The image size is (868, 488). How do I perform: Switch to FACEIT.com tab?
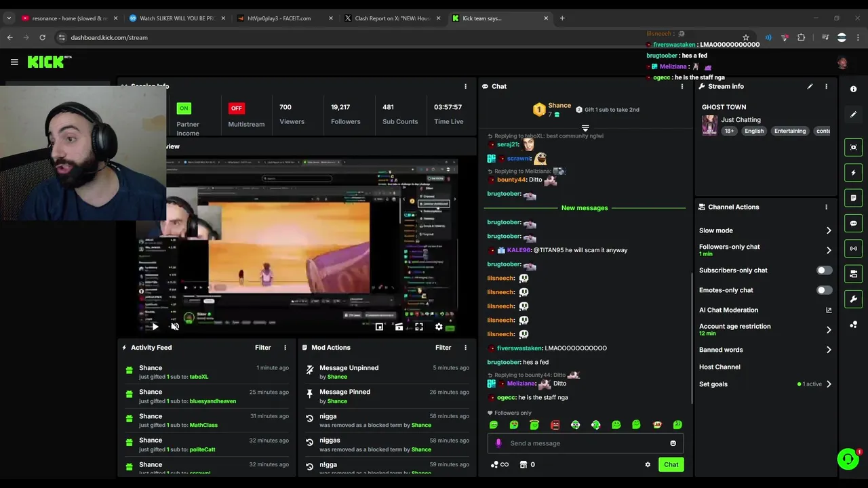point(283,18)
